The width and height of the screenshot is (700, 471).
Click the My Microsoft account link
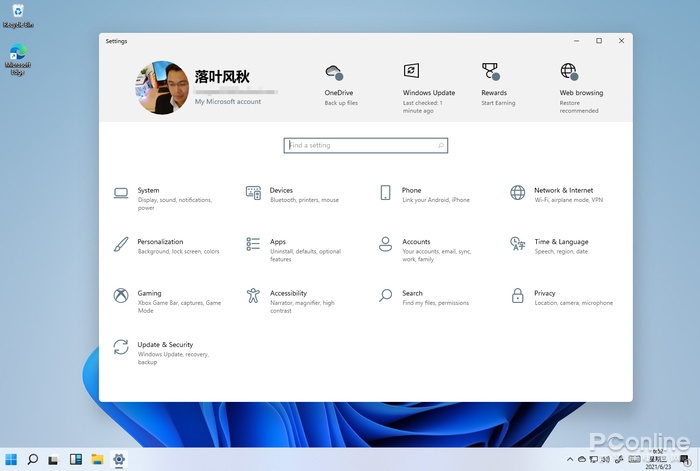pos(227,102)
